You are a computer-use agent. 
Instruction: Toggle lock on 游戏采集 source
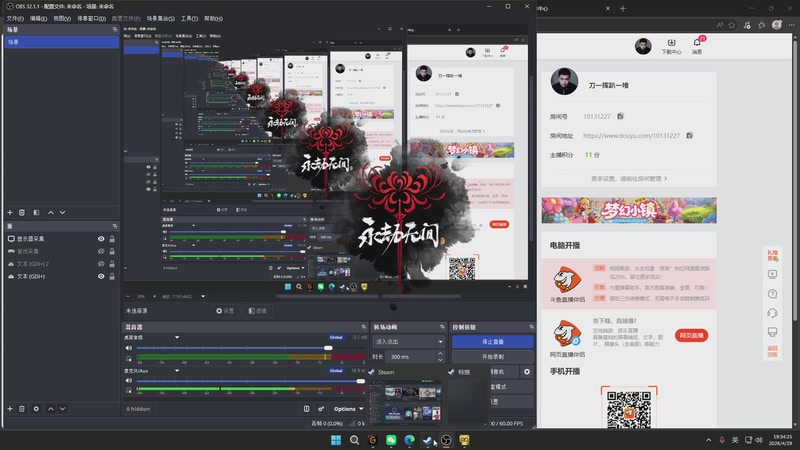(112, 251)
